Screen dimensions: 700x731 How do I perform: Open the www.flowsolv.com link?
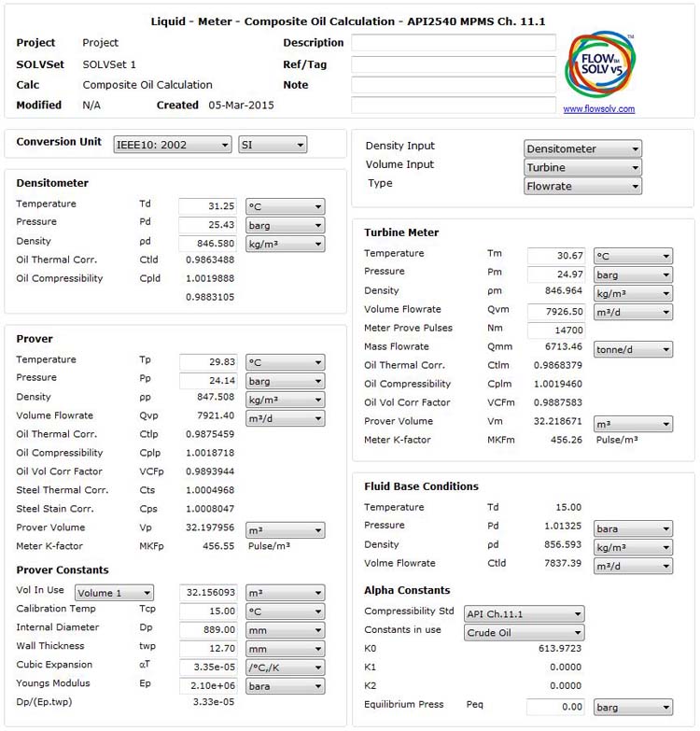[598, 109]
